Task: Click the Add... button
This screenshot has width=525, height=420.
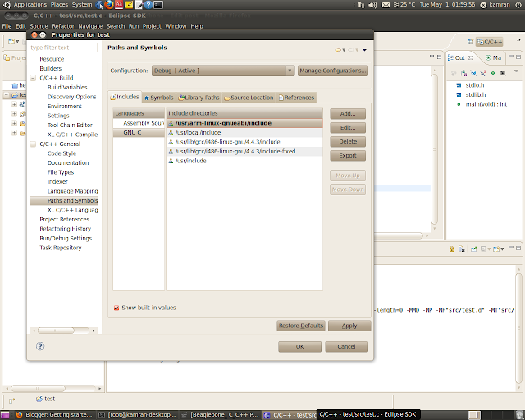Action: [x=348, y=113]
